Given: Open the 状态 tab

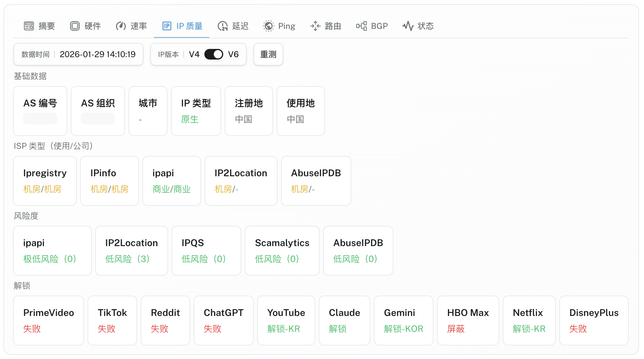Looking at the screenshot, I should pyautogui.click(x=425, y=26).
